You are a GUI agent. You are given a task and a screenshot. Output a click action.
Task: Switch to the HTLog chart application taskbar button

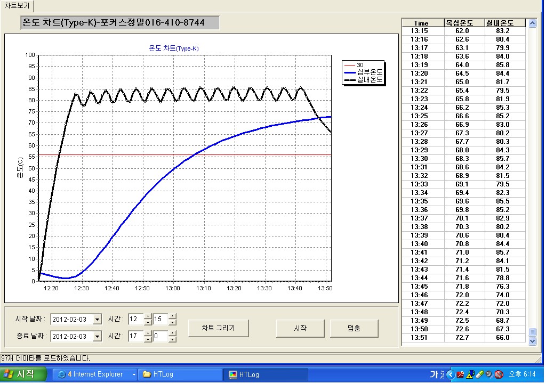(x=266, y=374)
